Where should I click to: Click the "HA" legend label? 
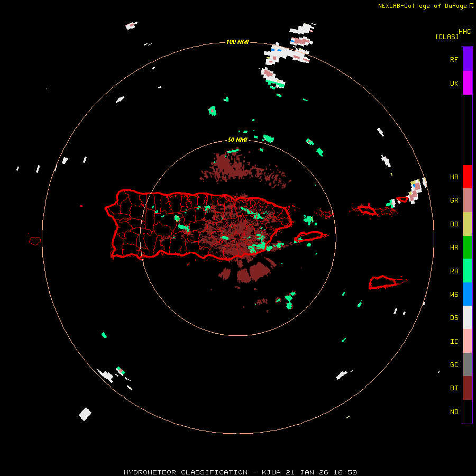click(x=454, y=177)
